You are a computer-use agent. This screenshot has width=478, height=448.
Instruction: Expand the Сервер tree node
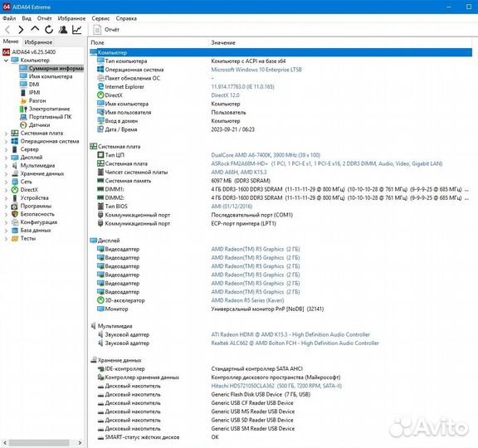click(x=6, y=149)
